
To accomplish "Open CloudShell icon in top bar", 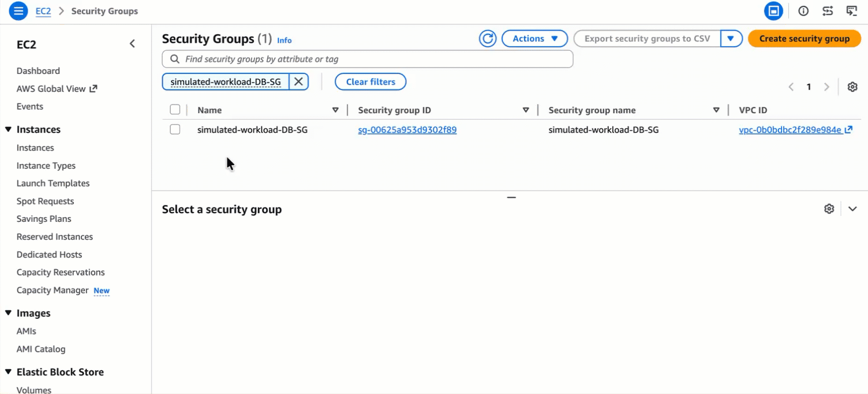I will pyautogui.click(x=773, y=11).
